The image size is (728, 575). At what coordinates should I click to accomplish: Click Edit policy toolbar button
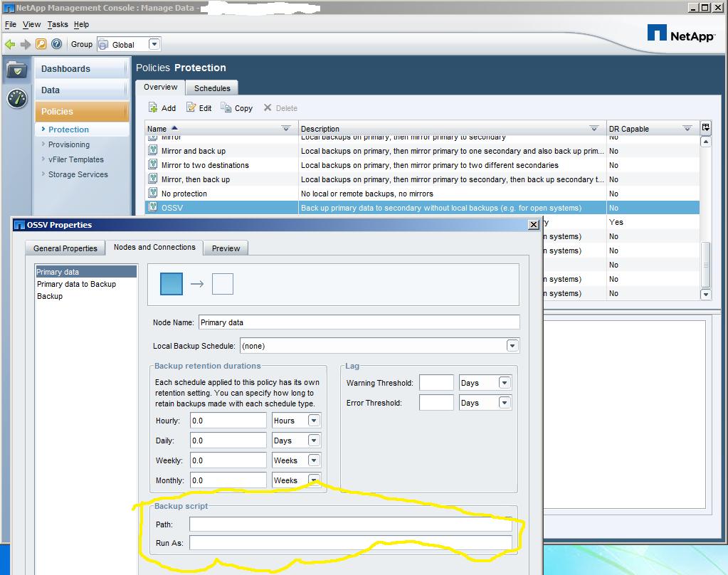point(199,107)
